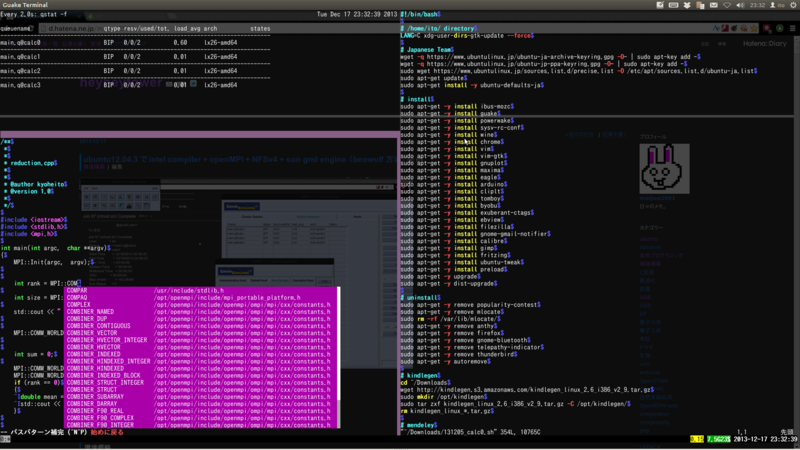Click the blocked cookie icon in address bar
The width and height of the screenshot is (800, 450).
(x=744, y=29)
